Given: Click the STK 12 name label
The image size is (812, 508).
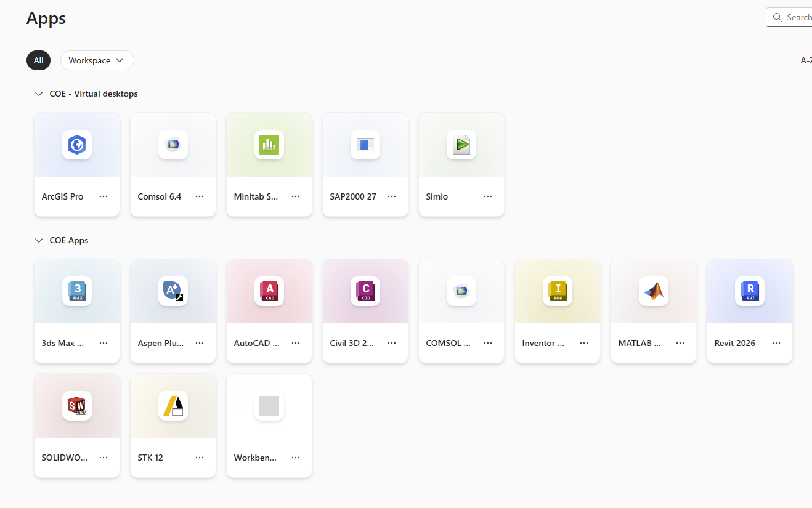Looking at the screenshot, I should coord(150,458).
